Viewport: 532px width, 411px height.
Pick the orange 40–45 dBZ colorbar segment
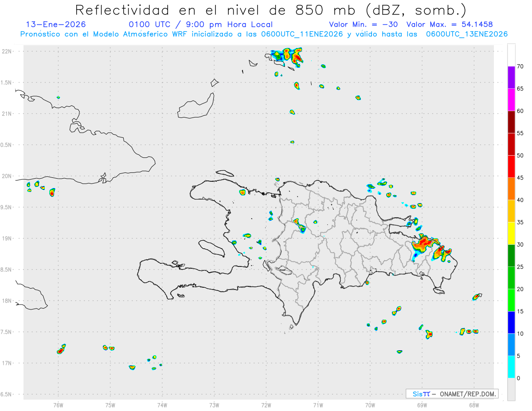pyautogui.click(x=511, y=189)
